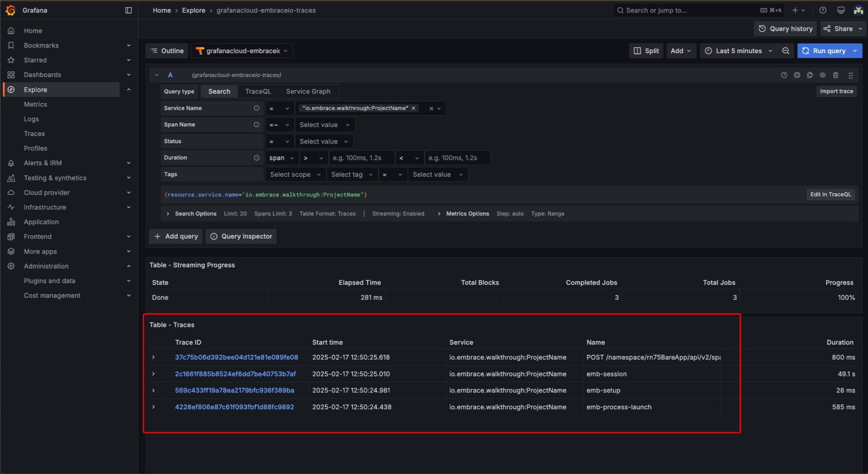This screenshot has height=474, width=868.
Task: Delete query A with trash icon
Action: pyautogui.click(x=836, y=75)
